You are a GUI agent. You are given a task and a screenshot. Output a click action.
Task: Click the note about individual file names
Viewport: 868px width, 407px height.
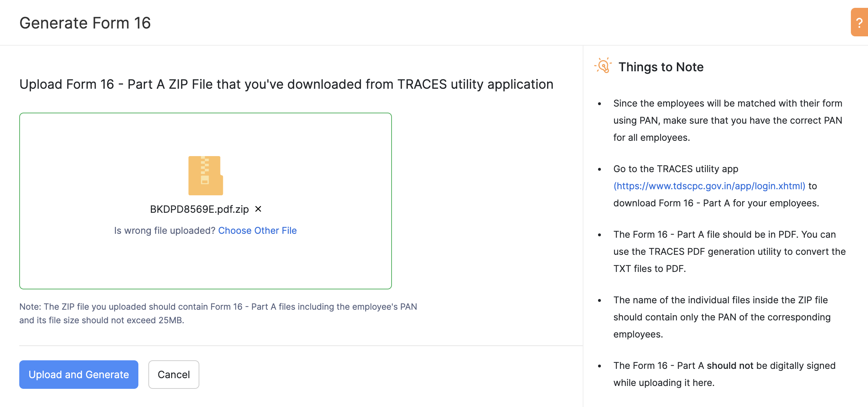coord(722,317)
